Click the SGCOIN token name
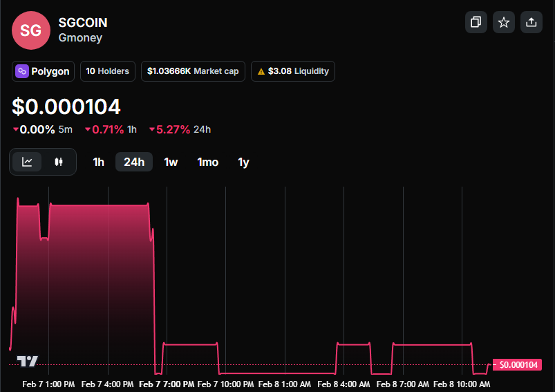Image resolution: width=555 pixels, height=392 pixels. click(x=83, y=23)
